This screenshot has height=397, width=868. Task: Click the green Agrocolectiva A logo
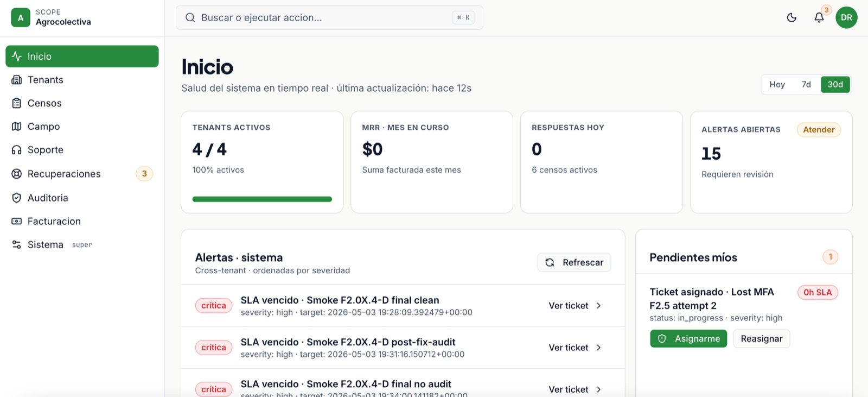coord(21,17)
